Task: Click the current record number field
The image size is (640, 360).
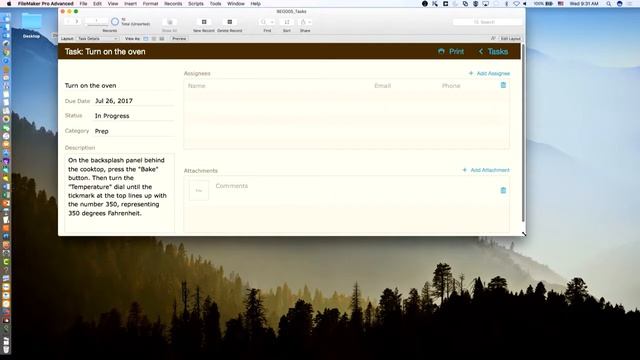Action: point(97,20)
